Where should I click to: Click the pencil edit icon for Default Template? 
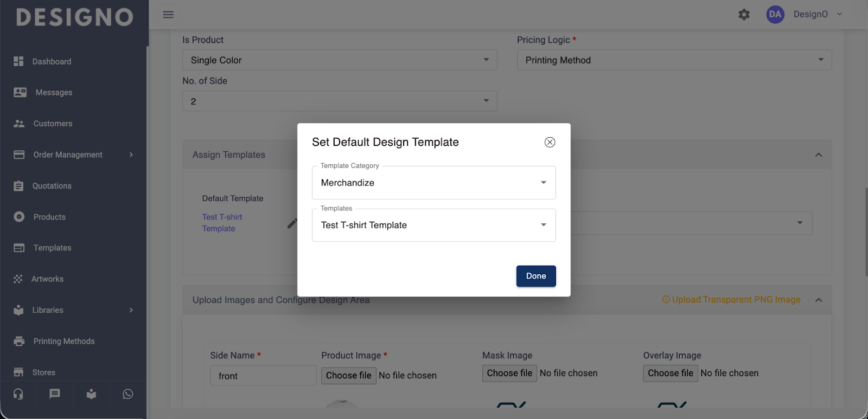click(x=292, y=223)
